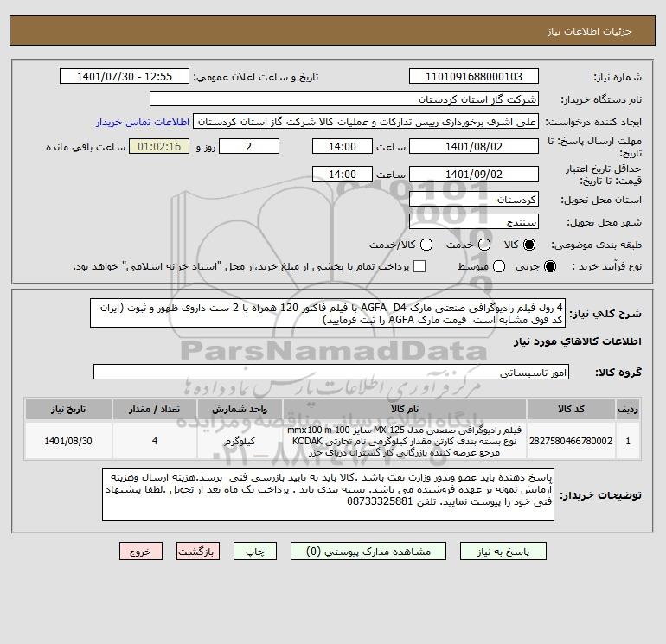Click the کد کالا column header
Image resolution: width=666 pixels, height=644 pixels.
(x=571, y=409)
